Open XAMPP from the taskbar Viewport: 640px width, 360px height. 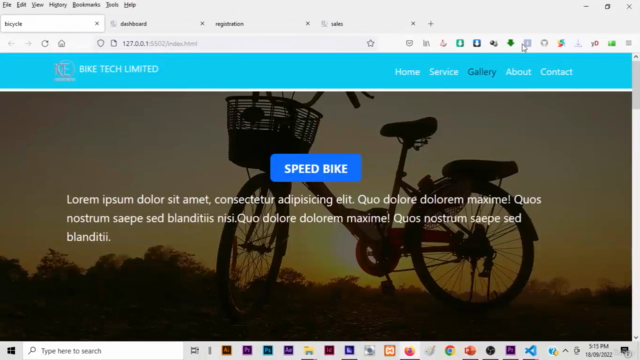pos(390,351)
